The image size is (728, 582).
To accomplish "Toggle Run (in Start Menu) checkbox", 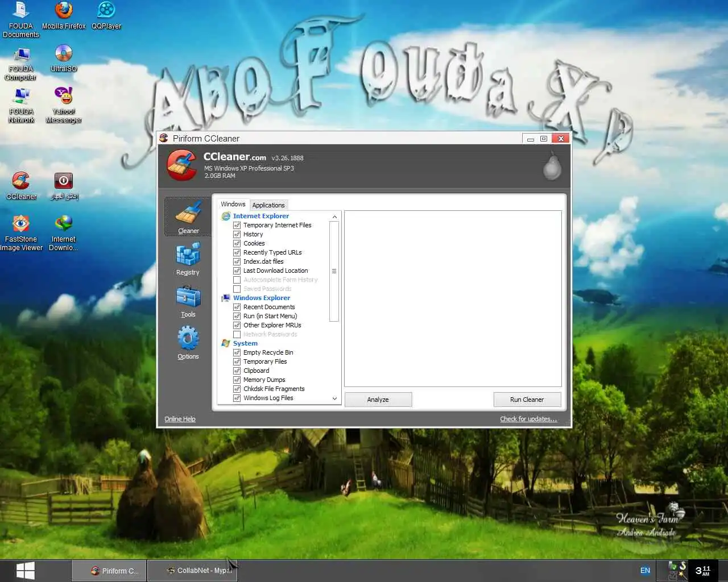I will 237,316.
